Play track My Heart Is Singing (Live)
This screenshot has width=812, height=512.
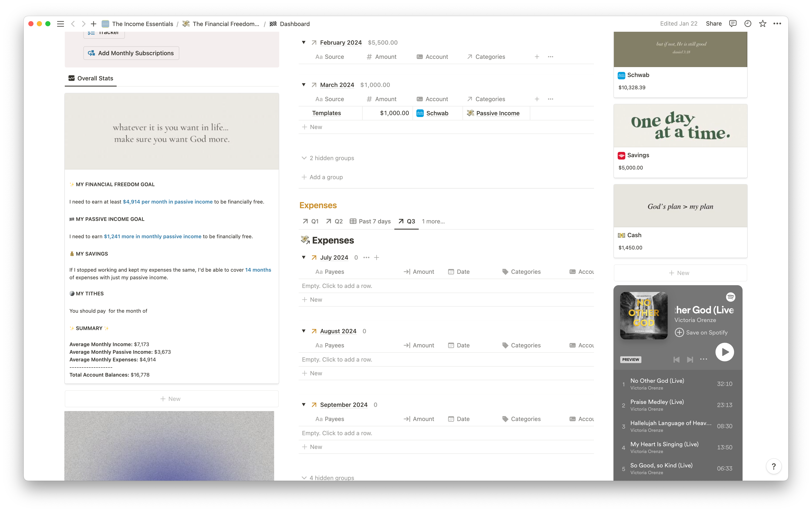pos(678,447)
